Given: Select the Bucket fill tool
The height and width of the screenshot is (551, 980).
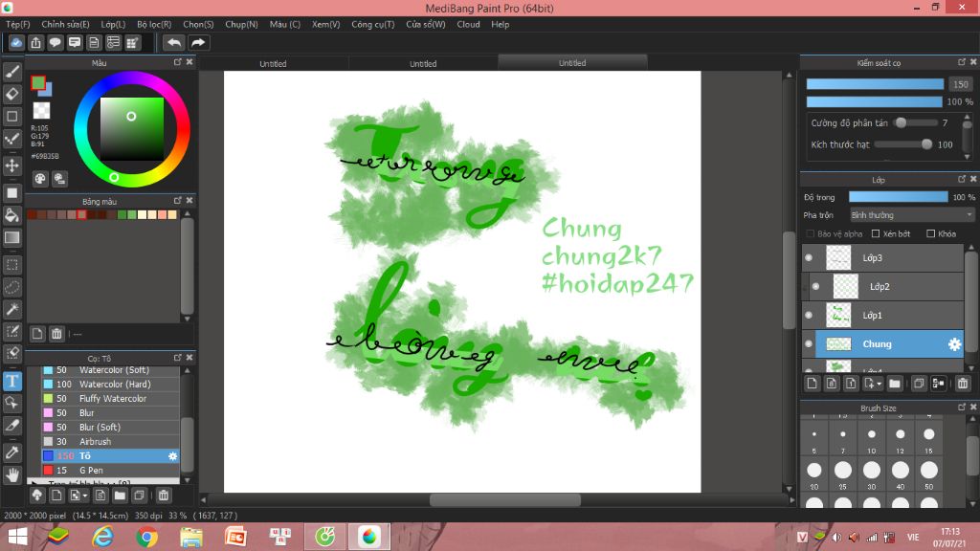Looking at the screenshot, I should point(12,215).
